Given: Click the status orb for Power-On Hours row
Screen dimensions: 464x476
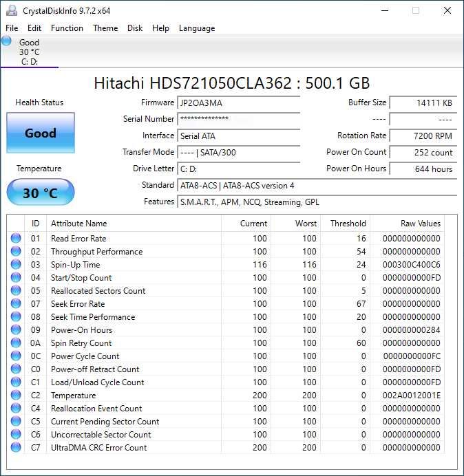Looking at the screenshot, I should tap(16, 329).
